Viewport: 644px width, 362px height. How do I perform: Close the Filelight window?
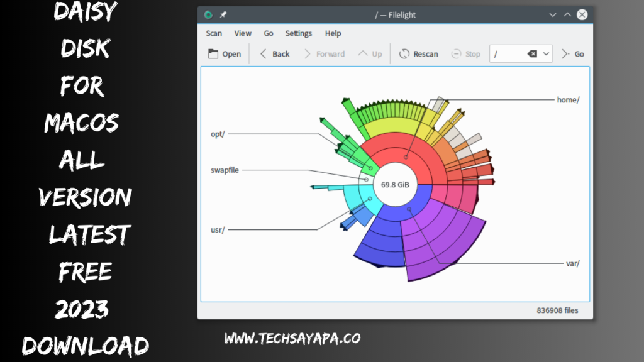582,15
